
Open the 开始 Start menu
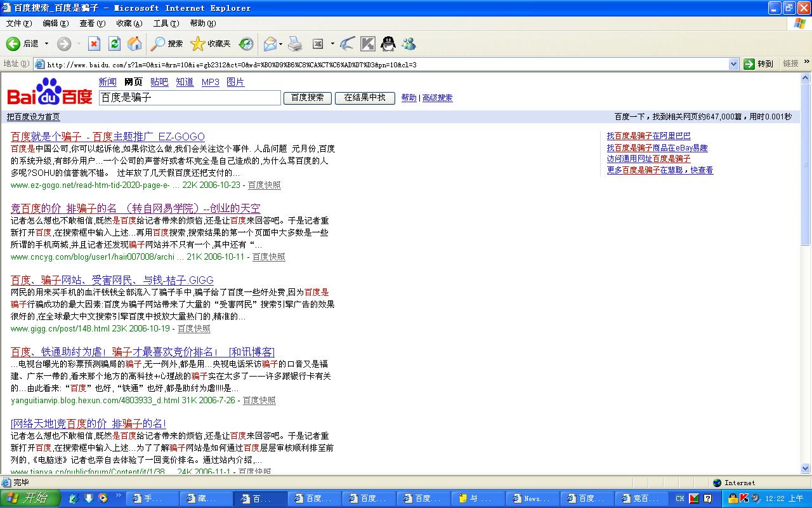[30, 498]
